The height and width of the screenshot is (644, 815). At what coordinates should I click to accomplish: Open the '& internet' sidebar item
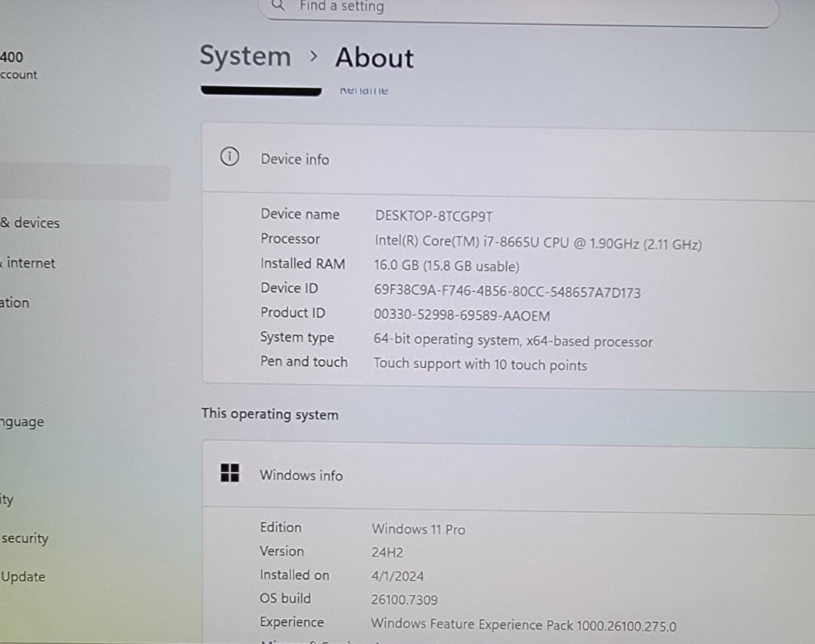[x=28, y=263]
